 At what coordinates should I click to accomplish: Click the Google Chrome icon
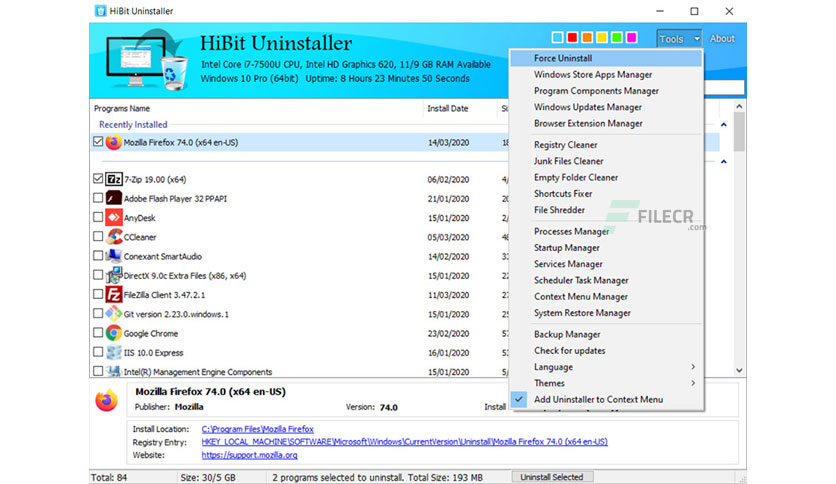tap(114, 333)
